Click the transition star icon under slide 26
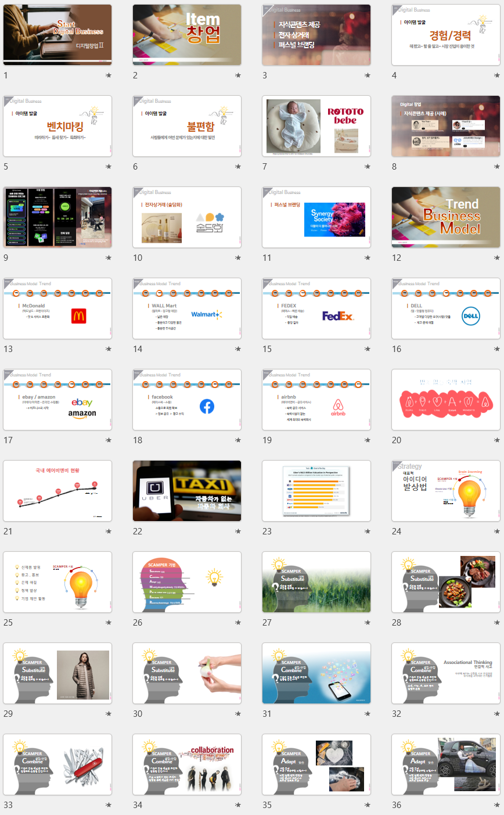Image resolution: width=504 pixels, height=815 pixels. click(237, 623)
